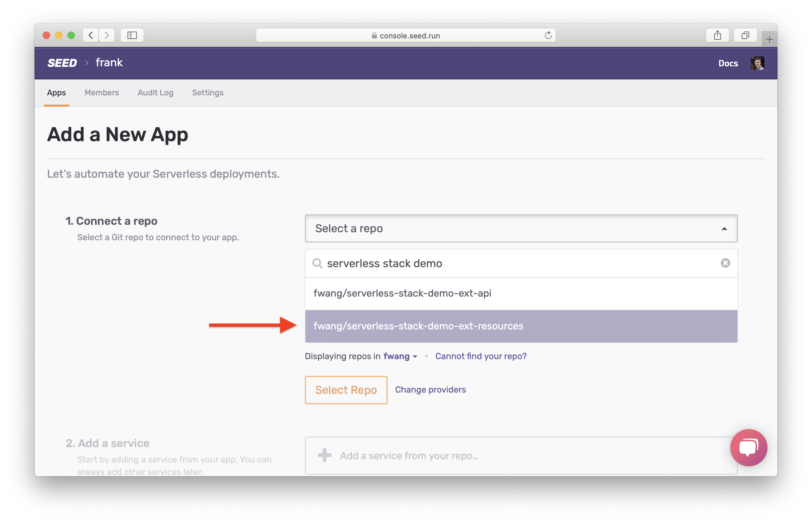812x522 pixels.
Task: Click the frank breadcrumb
Action: [109, 63]
